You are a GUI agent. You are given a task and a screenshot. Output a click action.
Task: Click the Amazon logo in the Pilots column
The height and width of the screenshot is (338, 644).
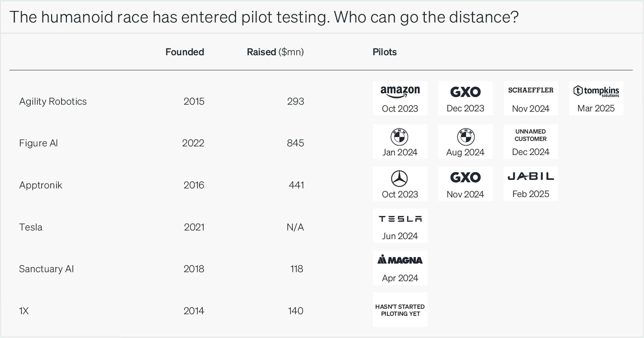point(400,91)
